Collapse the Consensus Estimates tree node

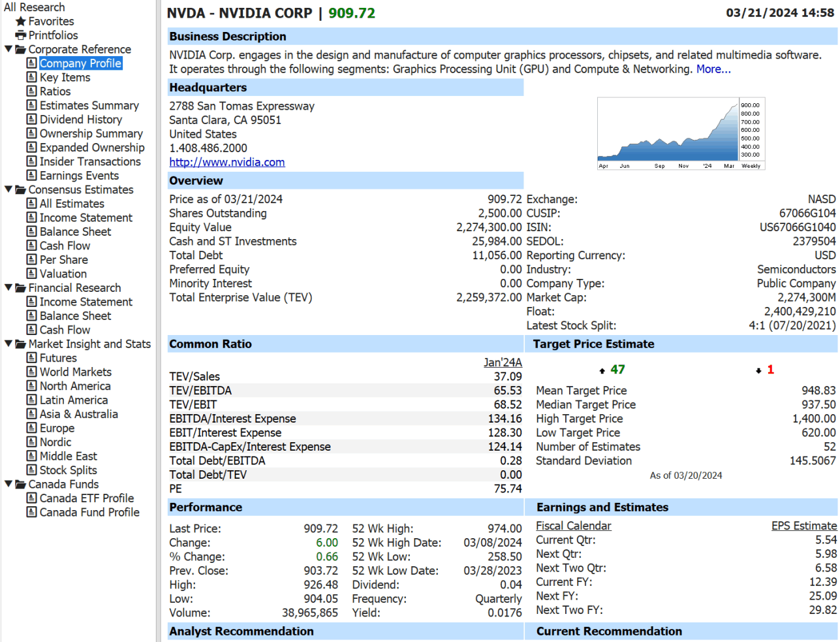click(8, 189)
